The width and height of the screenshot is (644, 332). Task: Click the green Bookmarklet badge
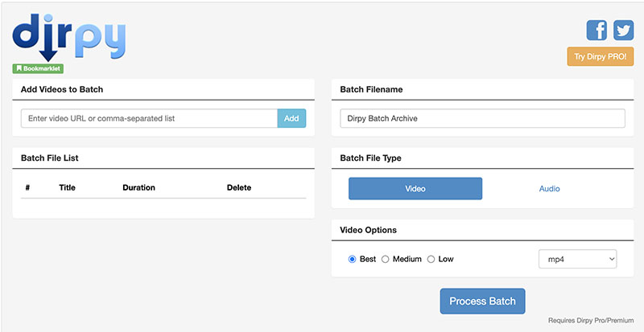38,69
